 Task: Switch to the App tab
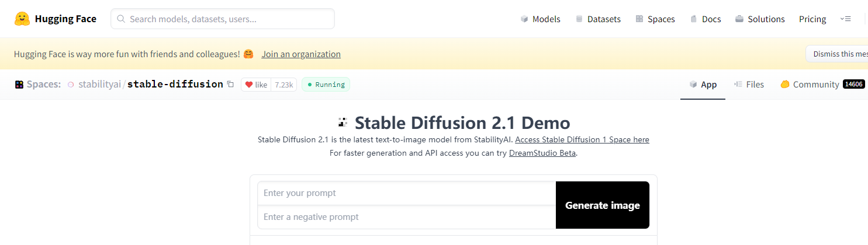pos(703,85)
